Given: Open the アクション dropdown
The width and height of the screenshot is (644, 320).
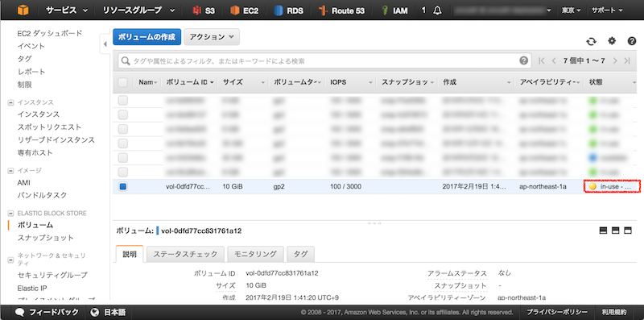Looking at the screenshot, I should 212,36.
